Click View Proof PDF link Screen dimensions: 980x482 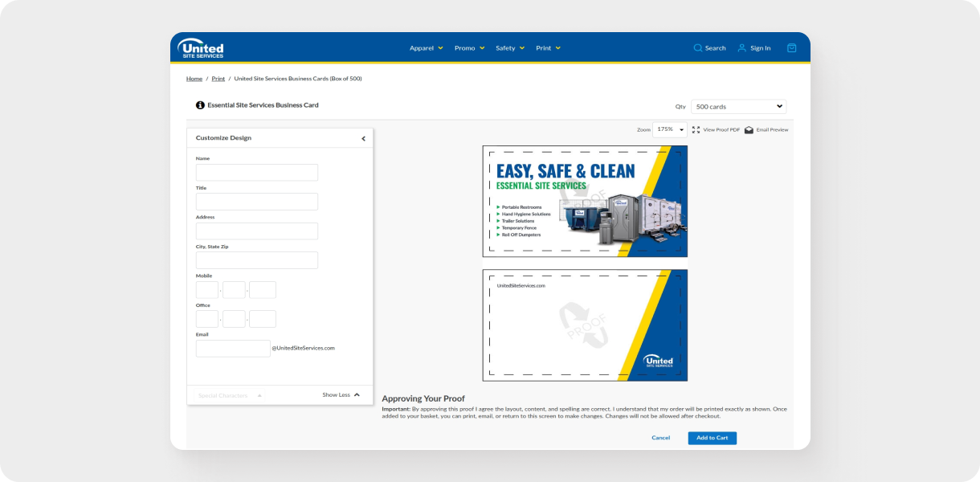tap(721, 129)
